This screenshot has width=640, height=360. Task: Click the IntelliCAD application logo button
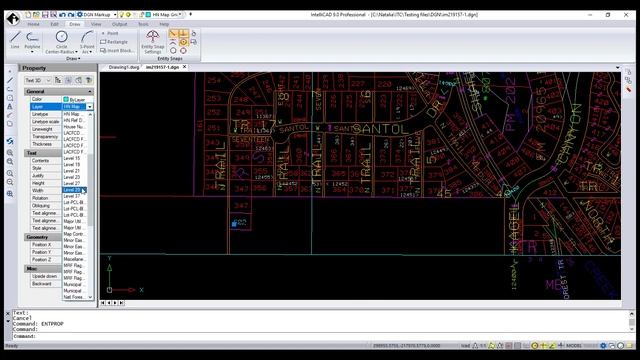(x=13, y=19)
